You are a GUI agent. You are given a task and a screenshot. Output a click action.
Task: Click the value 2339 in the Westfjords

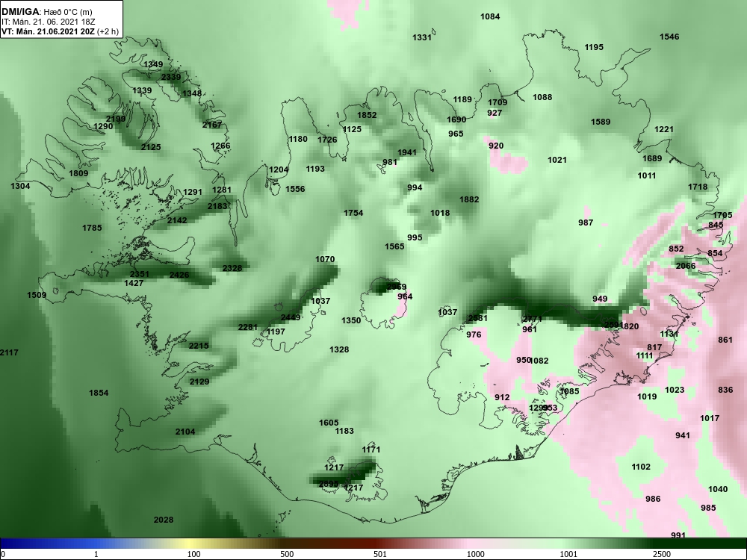pos(171,77)
